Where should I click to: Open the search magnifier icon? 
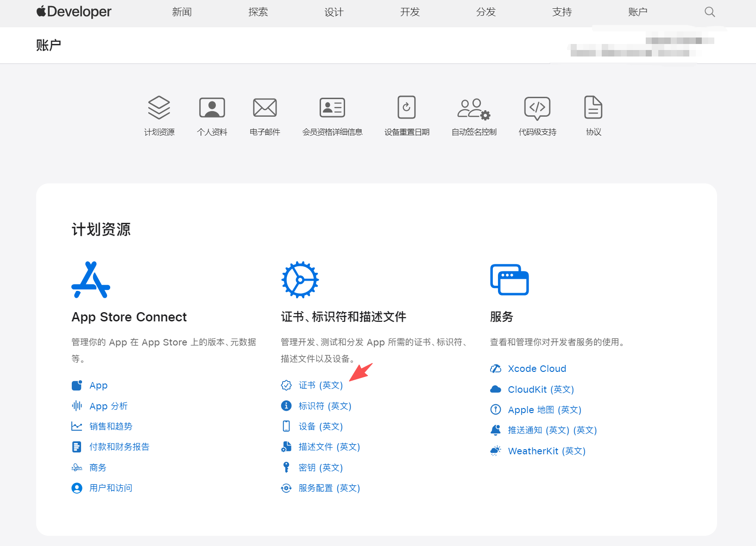point(710,12)
